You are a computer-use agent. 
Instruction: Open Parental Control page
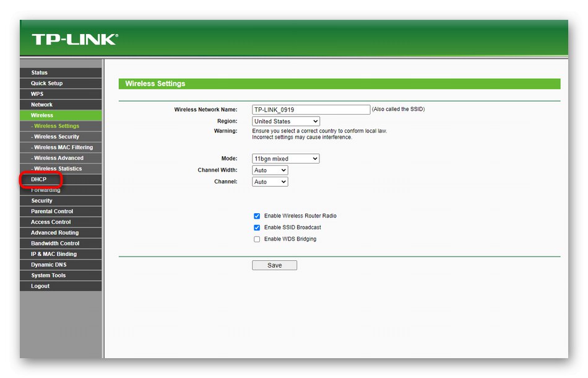(x=61, y=211)
